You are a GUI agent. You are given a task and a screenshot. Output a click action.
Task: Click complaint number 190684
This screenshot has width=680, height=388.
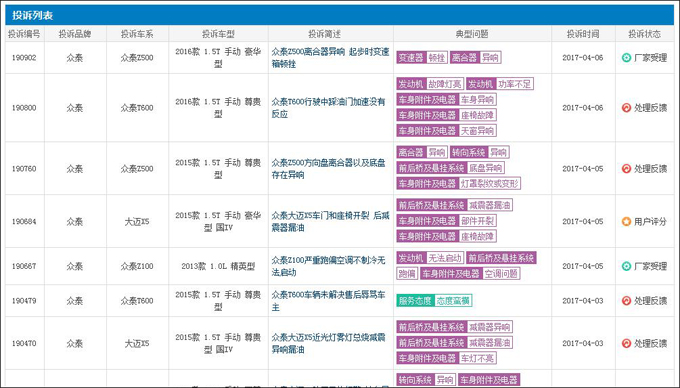point(24,222)
